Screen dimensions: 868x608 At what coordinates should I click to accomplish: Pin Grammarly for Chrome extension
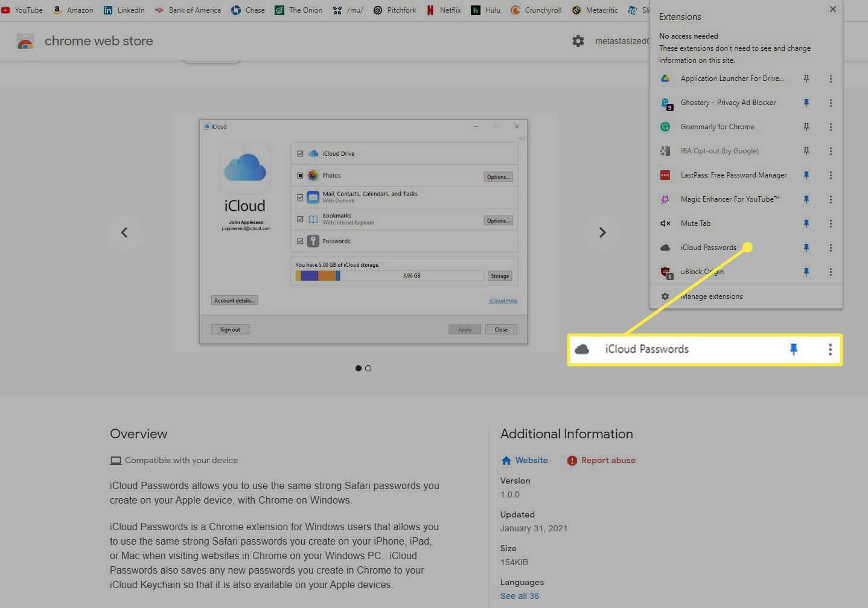click(806, 127)
